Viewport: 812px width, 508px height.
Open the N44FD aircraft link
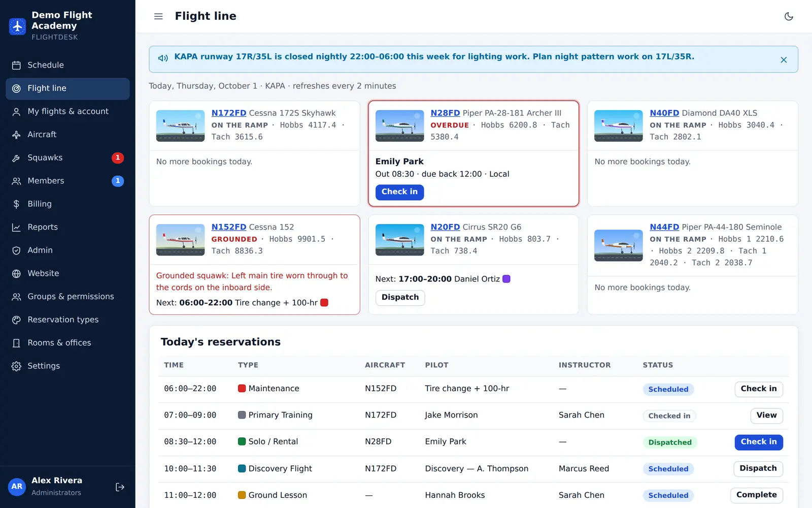pos(664,227)
